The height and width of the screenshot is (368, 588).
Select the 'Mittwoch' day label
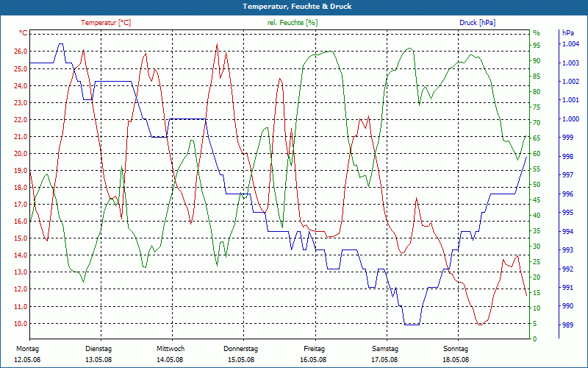[x=171, y=349]
